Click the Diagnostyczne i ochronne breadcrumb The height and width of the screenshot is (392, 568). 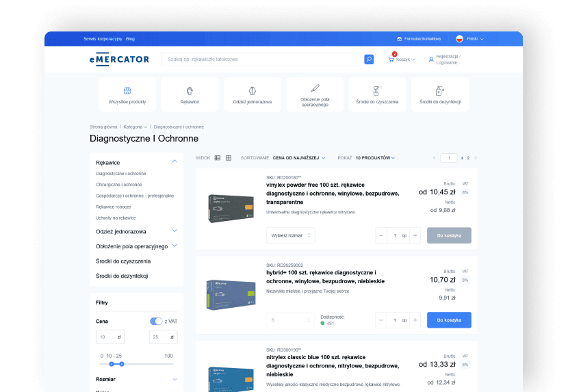[x=179, y=127]
